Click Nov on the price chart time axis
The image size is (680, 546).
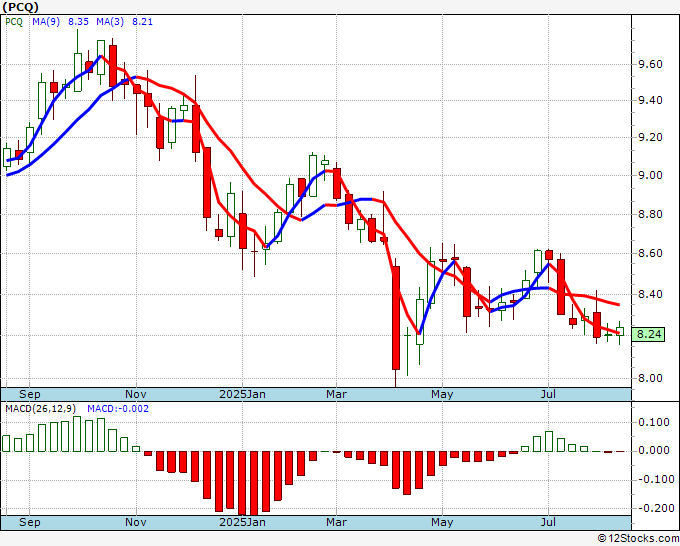(x=136, y=394)
